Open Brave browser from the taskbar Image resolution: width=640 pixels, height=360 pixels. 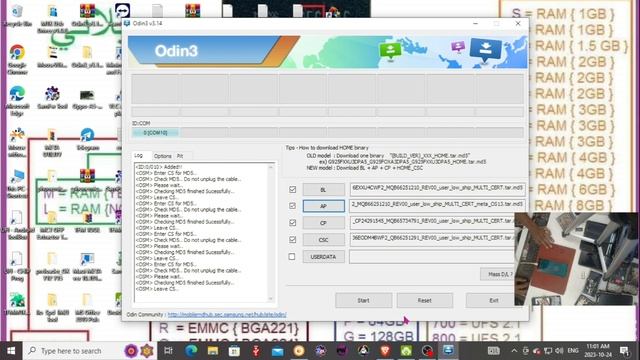tap(384, 351)
